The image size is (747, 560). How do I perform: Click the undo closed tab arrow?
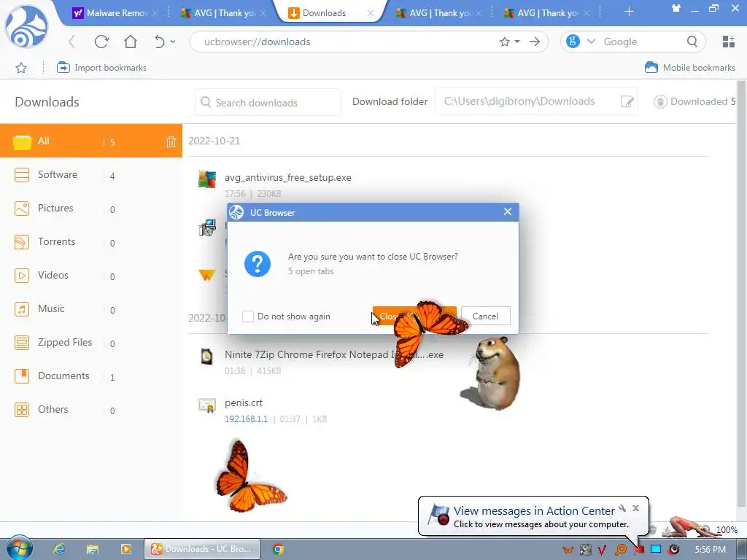(x=160, y=42)
